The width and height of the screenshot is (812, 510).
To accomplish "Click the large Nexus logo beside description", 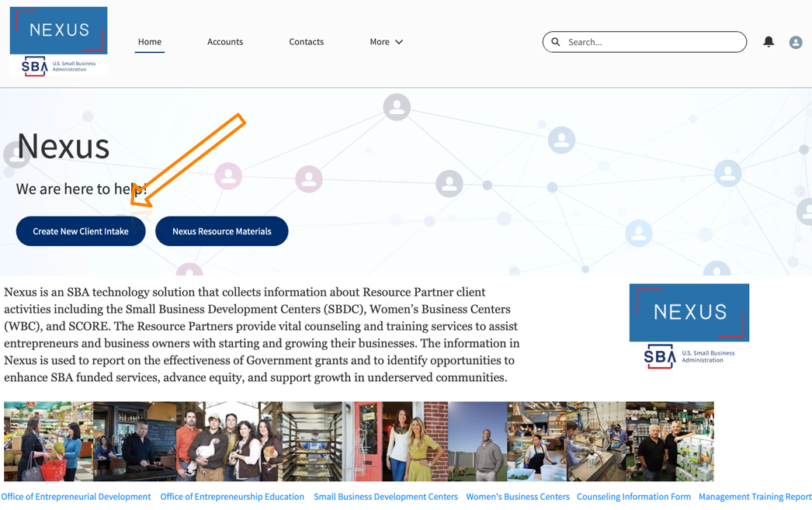I will click(689, 326).
